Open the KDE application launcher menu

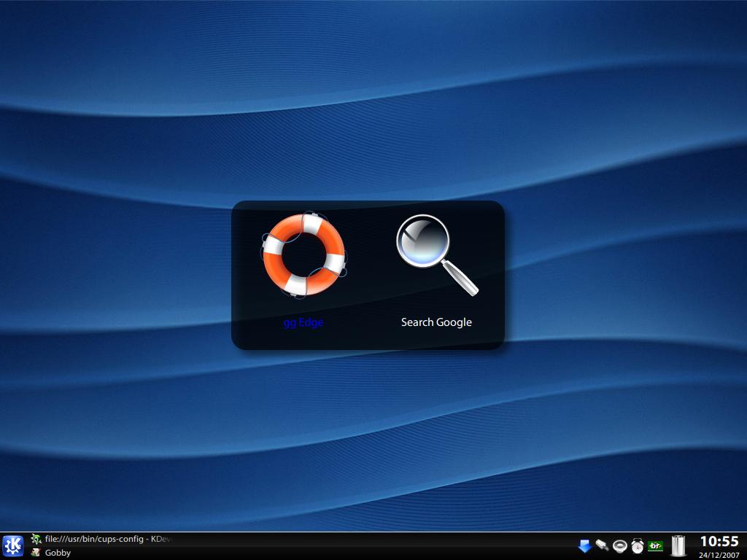[12, 546]
